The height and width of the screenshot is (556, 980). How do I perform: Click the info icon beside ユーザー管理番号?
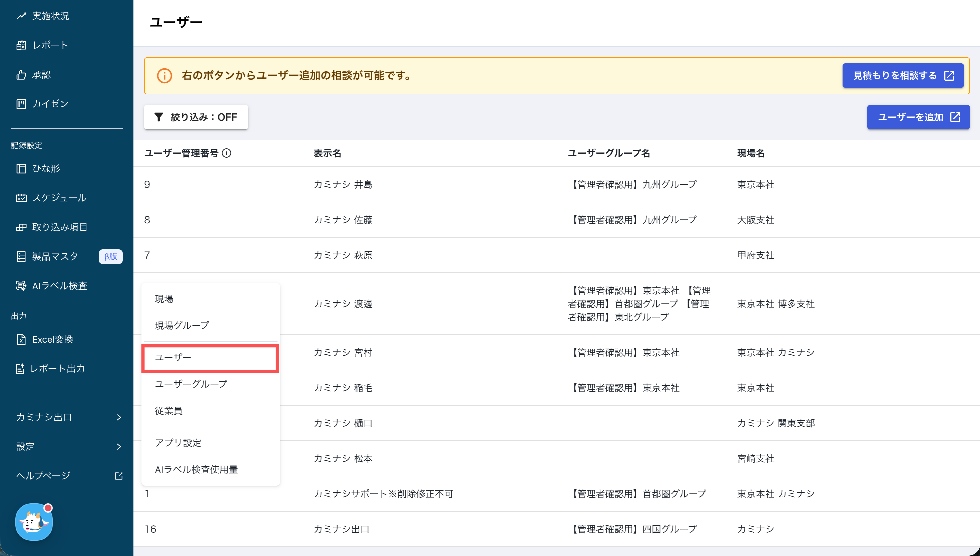click(x=226, y=153)
